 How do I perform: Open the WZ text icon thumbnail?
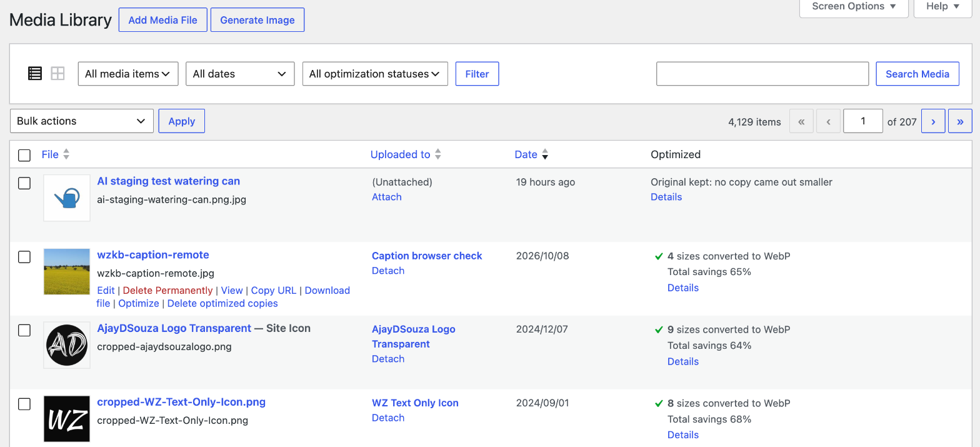pos(67,419)
